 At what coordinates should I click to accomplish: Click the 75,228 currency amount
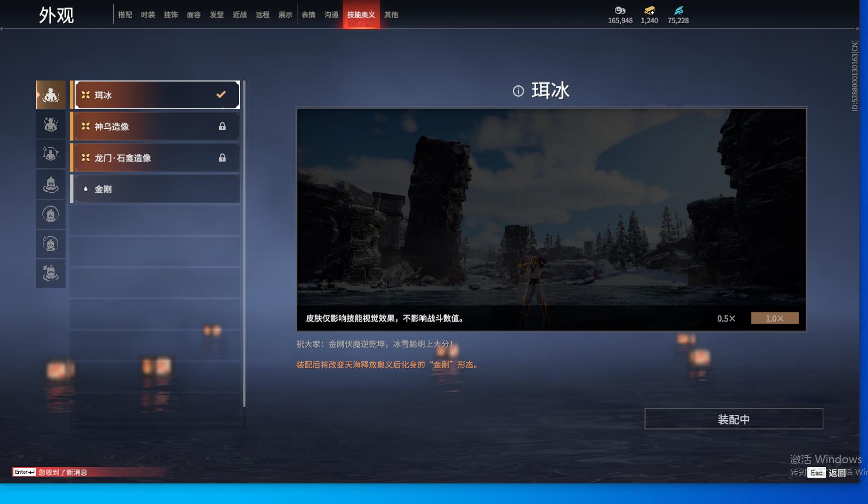(x=678, y=21)
